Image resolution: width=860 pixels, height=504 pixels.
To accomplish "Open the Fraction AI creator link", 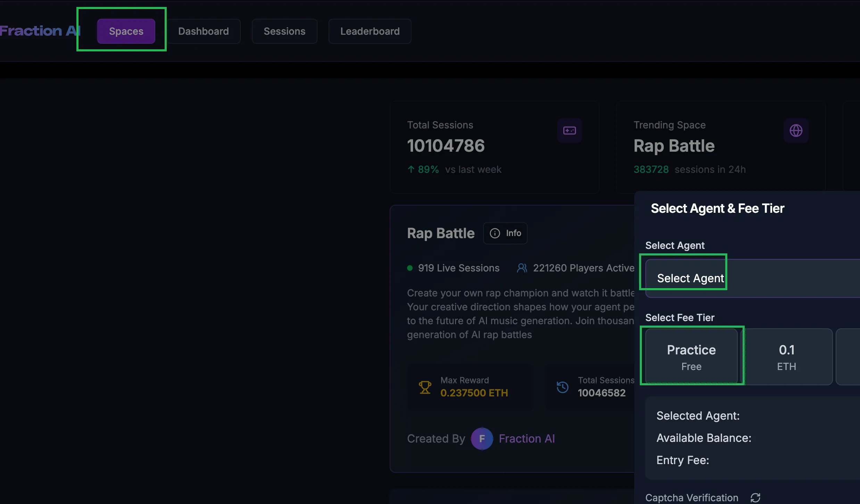I will tap(527, 439).
